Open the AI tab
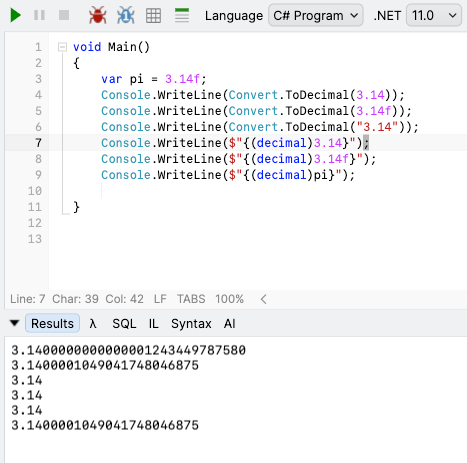Image resolution: width=467 pixels, height=463 pixels. pos(229,323)
